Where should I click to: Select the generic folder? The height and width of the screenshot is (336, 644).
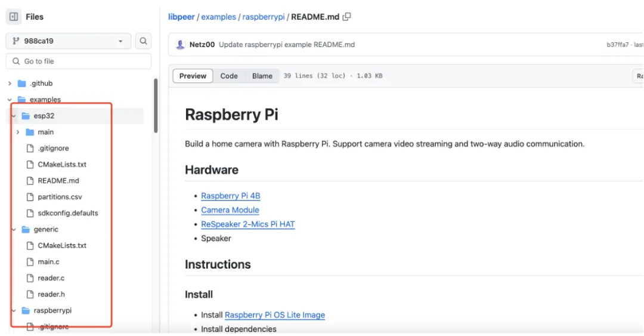pos(46,230)
